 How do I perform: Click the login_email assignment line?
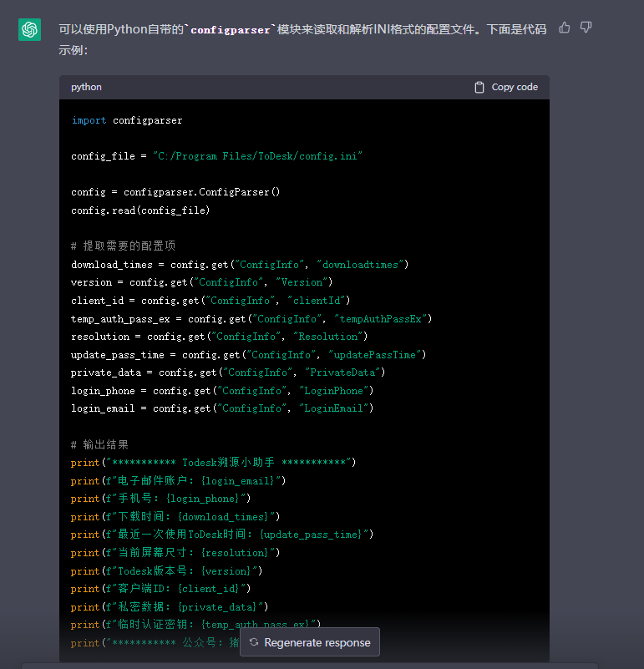222,408
